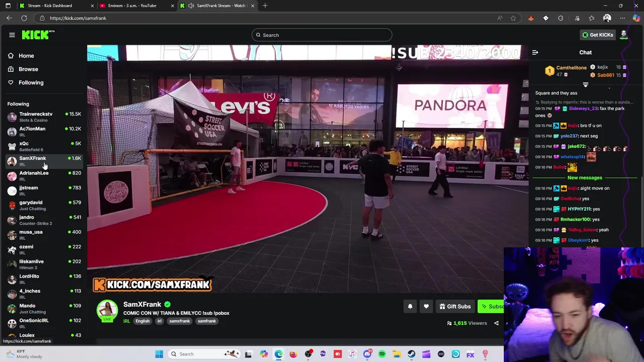Screen dimensions: 644x362
Task: Click username HYPHY211 in chat
Action: point(579,209)
